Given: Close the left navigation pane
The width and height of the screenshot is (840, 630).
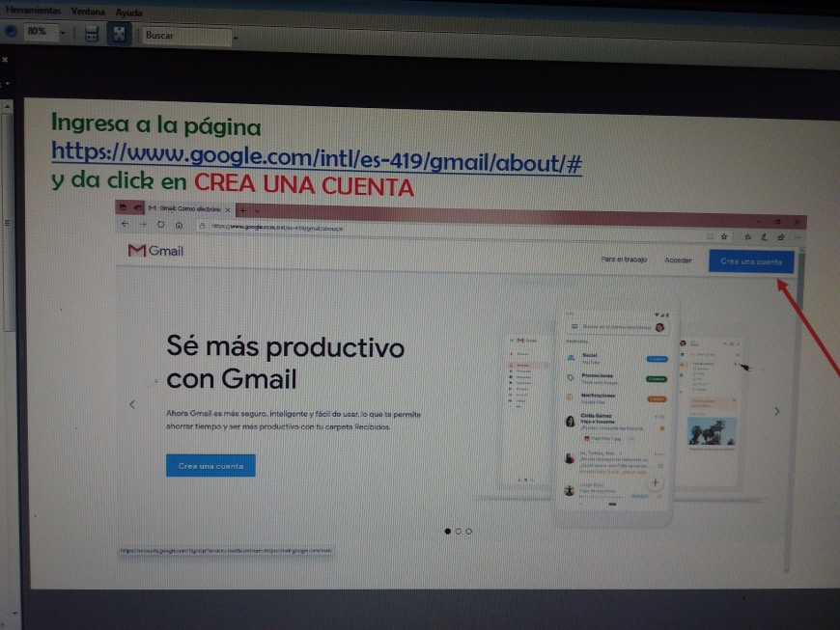Looking at the screenshot, I should (5, 60).
